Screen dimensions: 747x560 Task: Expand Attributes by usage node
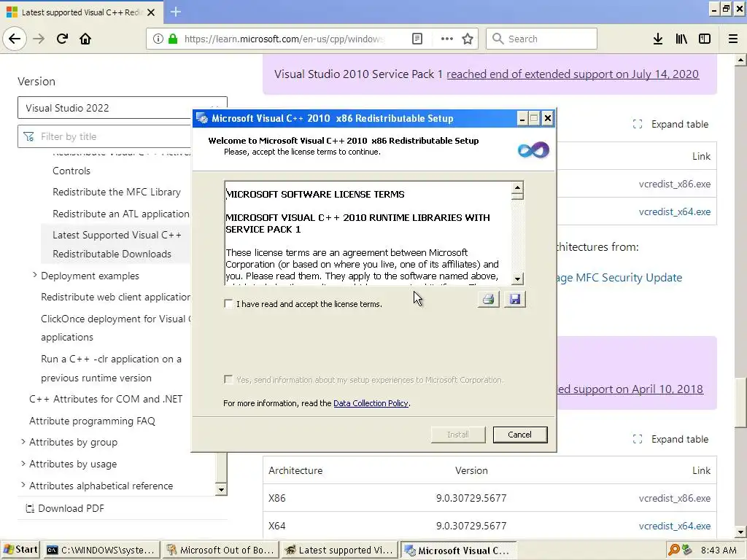23,463
